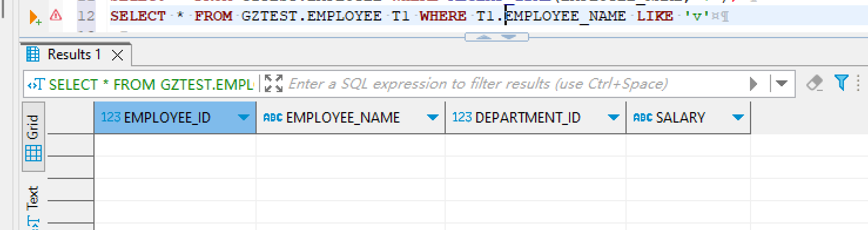Image resolution: width=868 pixels, height=230 pixels.
Task: Open DEPARTMENT_ID column dropdown arrow
Action: coord(614,118)
